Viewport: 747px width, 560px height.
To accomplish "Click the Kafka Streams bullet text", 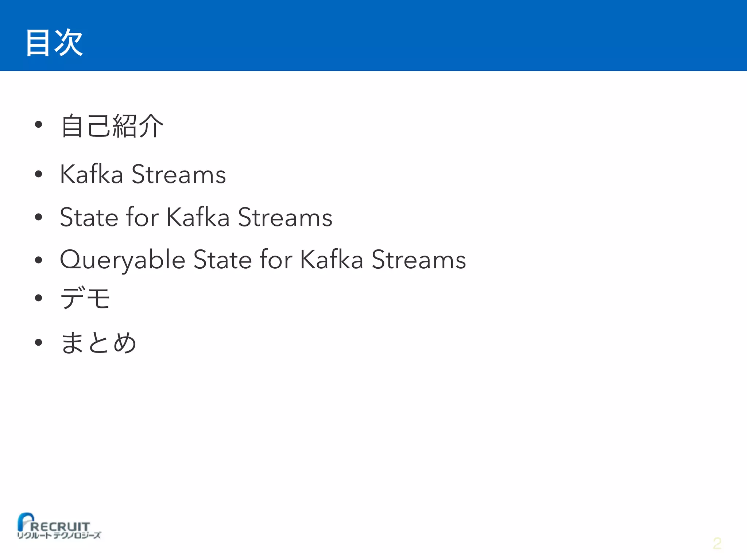I will point(143,174).
